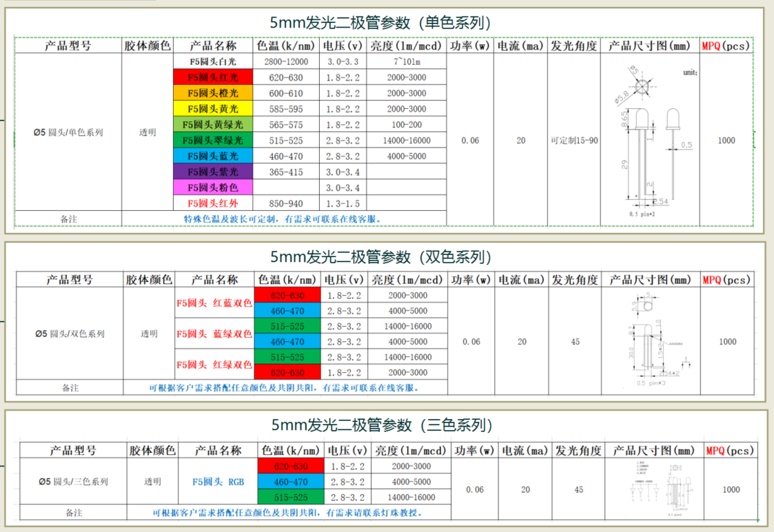
Task: Open the tri-color RGB LED dimension drawing
Action: tap(654, 489)
